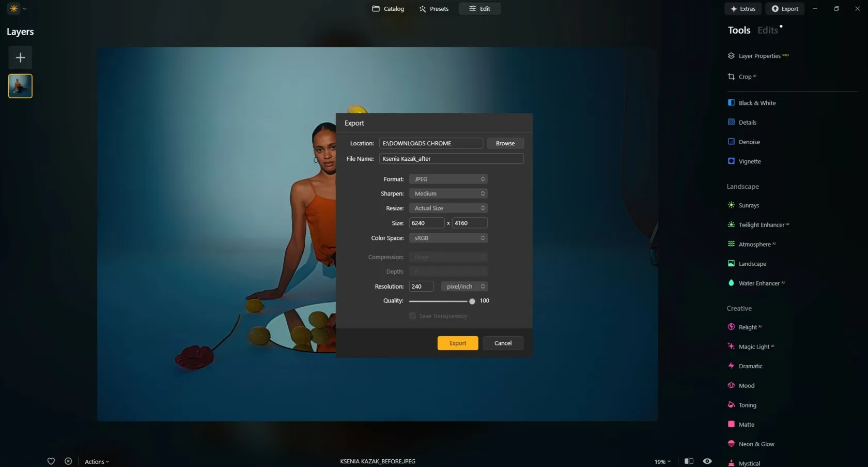Open the Color Space sRGB dropdown
Screen dimensions: 868x467
pyautogui.click(x=448, y=238)
